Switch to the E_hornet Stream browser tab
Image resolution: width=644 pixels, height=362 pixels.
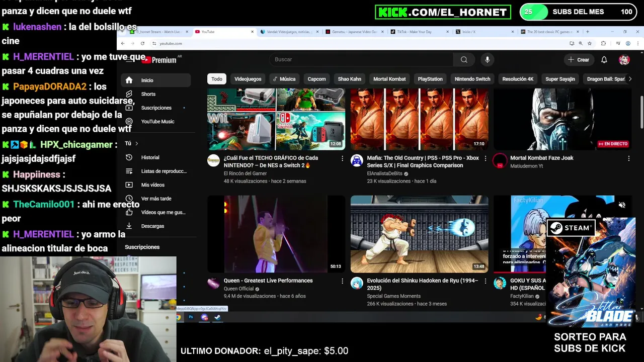pyautogui.click(x=158, y=32)
